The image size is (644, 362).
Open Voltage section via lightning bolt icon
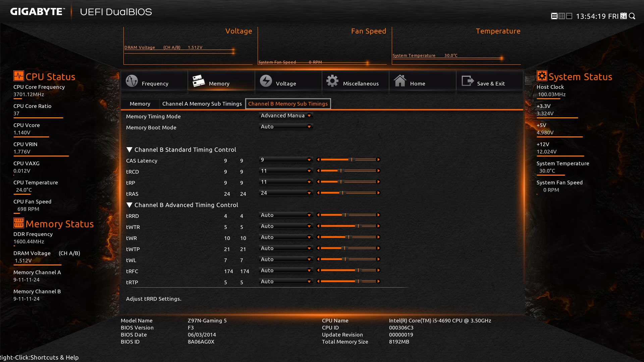coord(266,81)
